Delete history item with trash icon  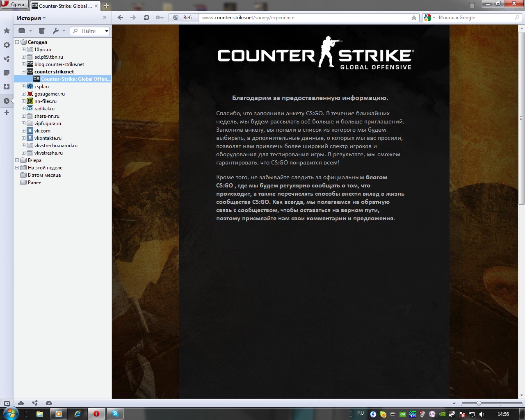click(42, 31)
